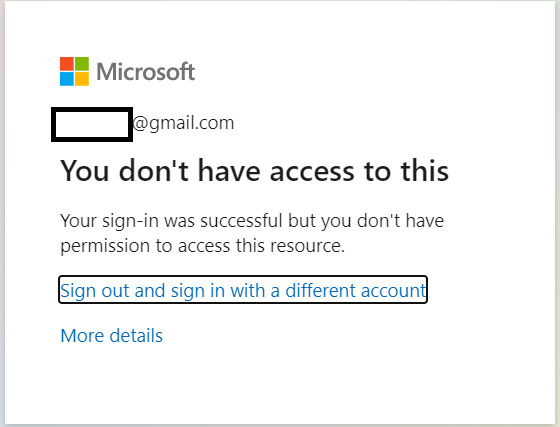Screen dimensions: 560x427
Task: Sign out and sign in with different account
Action: point(243,290)
